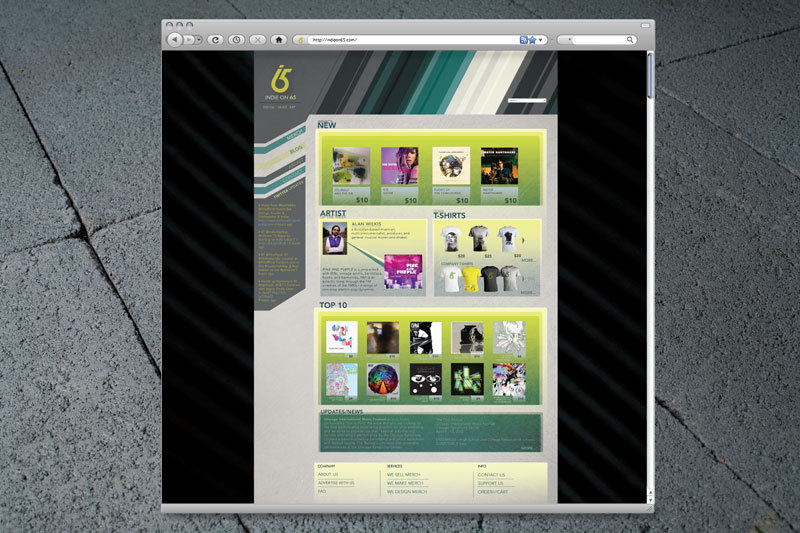Reload the page with the refresh icon
This screenshot has width=800, height=533.
[215, 39]
